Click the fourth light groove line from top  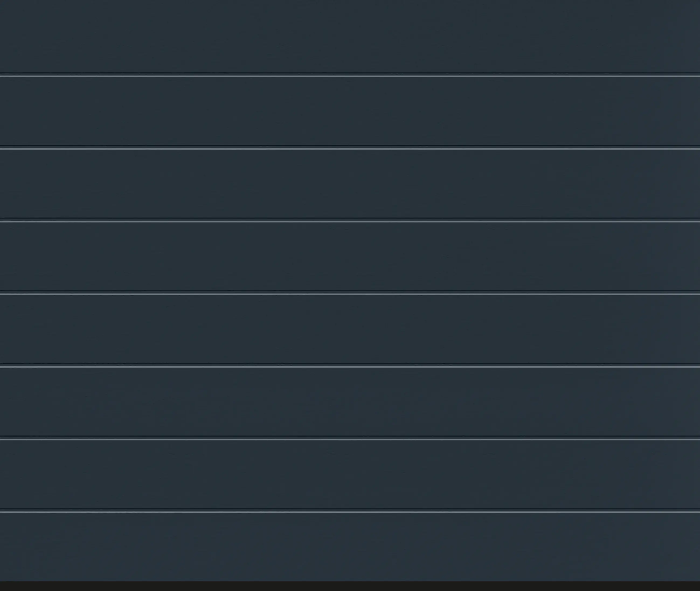coord(350,294)
